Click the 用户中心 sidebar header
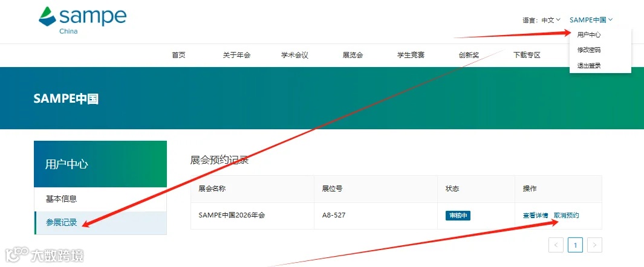The height and width of the screenshot is (267, 644). click(x=100, y=164)
